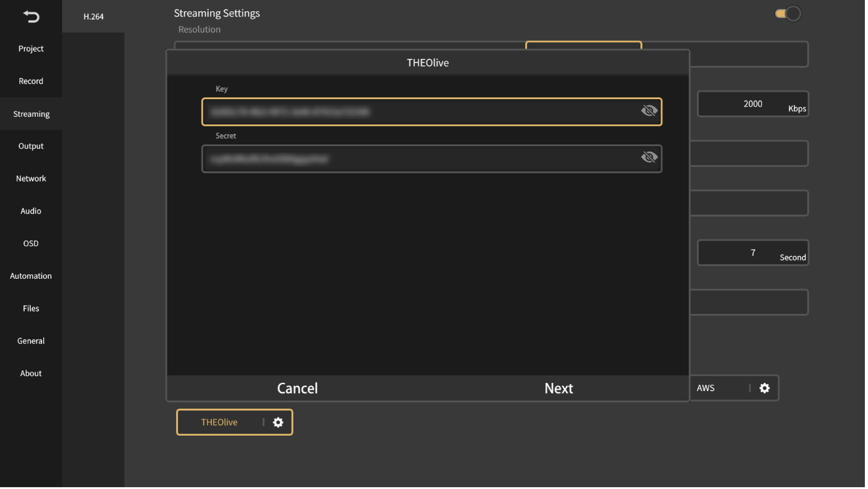868x489 pixels.
Task: Cancel the THEOlive dialog
Action: pos(299,389)
